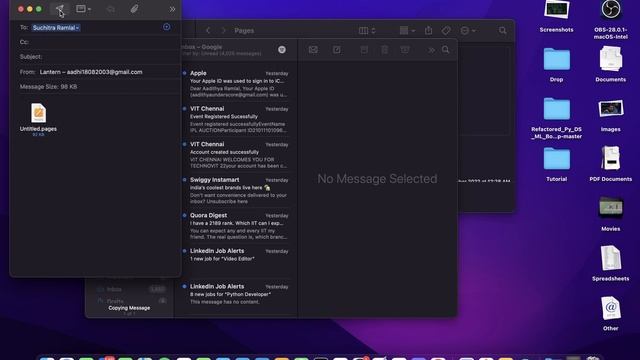The image size is (640, 360).
Task: Click the Finder window search icon
Action: pyautogui.click(x=502, y=31)
